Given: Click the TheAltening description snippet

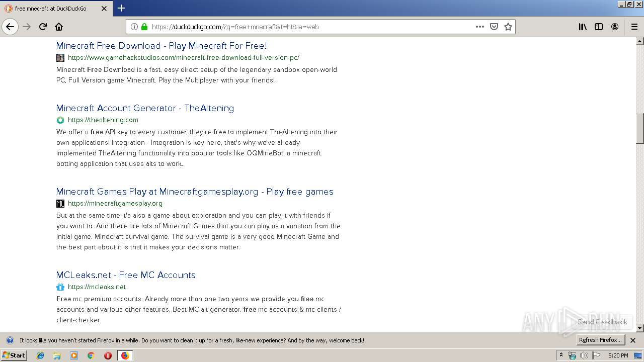Looking at the screenshot, I should coord(197,148).
